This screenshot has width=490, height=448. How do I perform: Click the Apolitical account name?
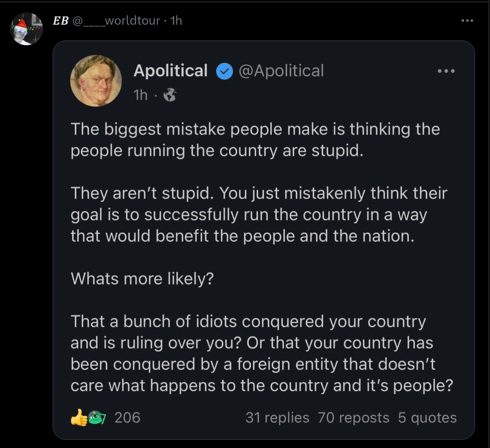[x=171, y=71]
